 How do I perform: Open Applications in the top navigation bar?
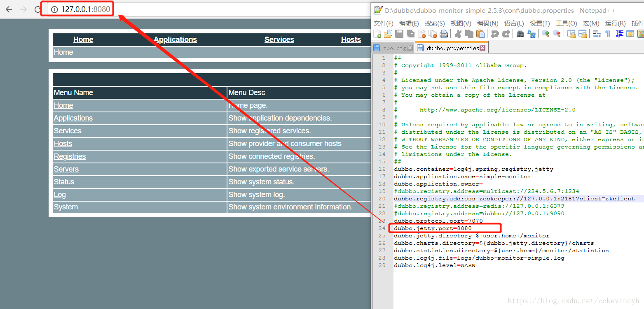click(176, 39)
